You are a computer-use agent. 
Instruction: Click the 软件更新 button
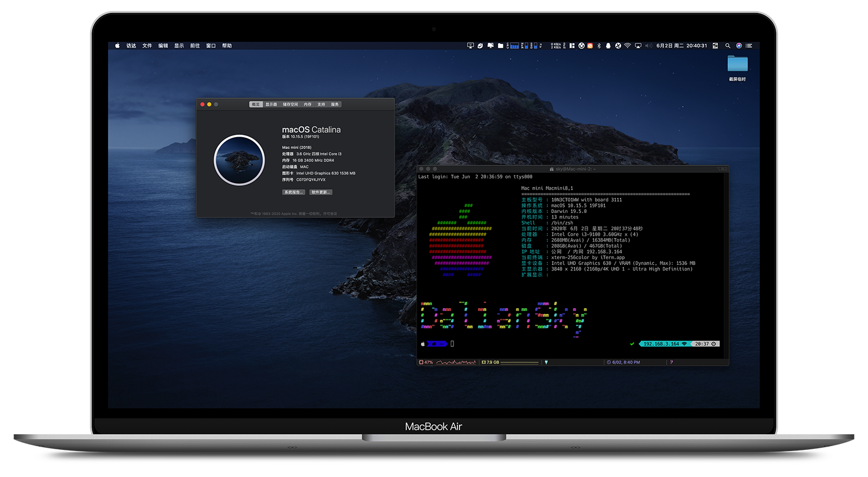[321, 192]
